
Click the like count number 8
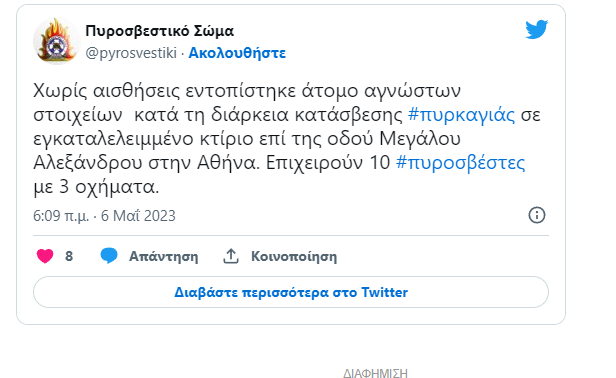pyautogui.click(x=69, y=256)
